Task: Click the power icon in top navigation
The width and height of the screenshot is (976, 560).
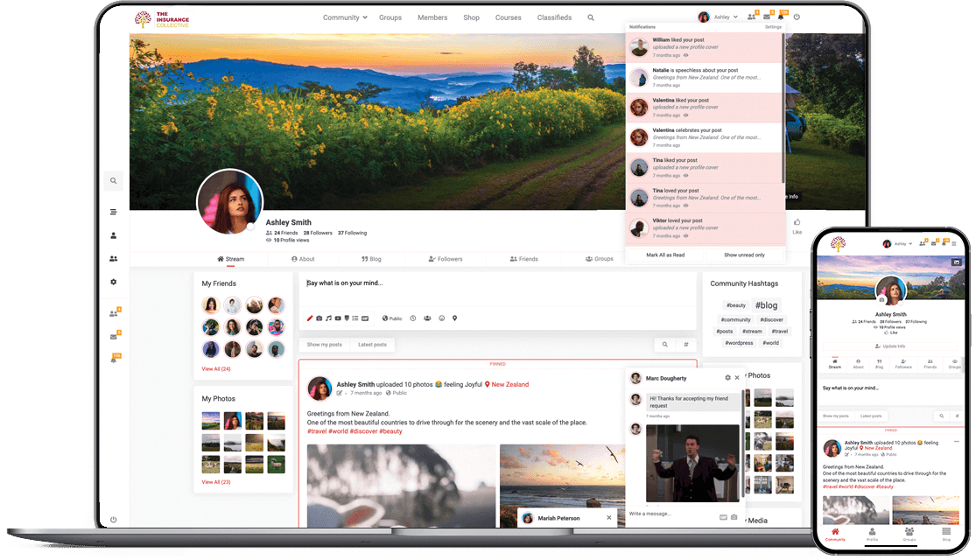Action: (797, 17)
